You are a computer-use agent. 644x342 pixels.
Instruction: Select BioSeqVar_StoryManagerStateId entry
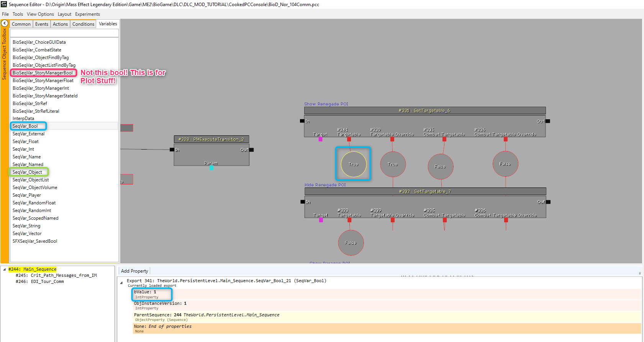click(45, 96)
